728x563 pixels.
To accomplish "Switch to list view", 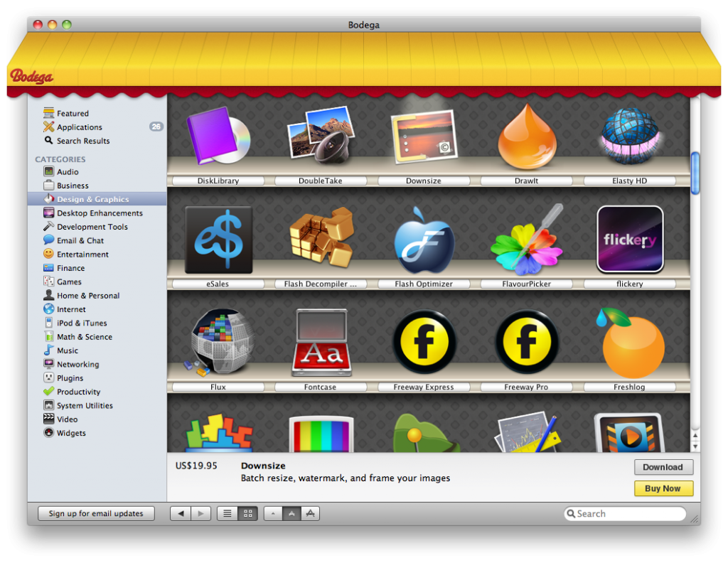I will coord(227,513).
